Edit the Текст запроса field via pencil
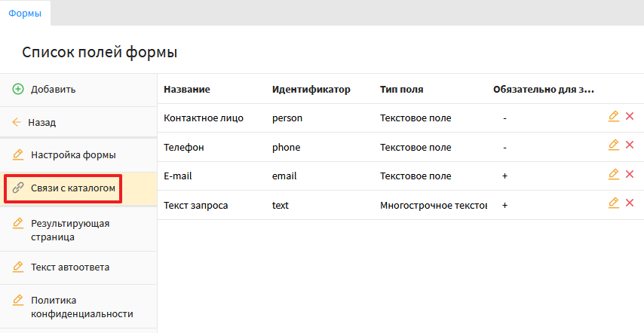Image resolution: width=644 pixels, height=333 pixels. [613, 203]
